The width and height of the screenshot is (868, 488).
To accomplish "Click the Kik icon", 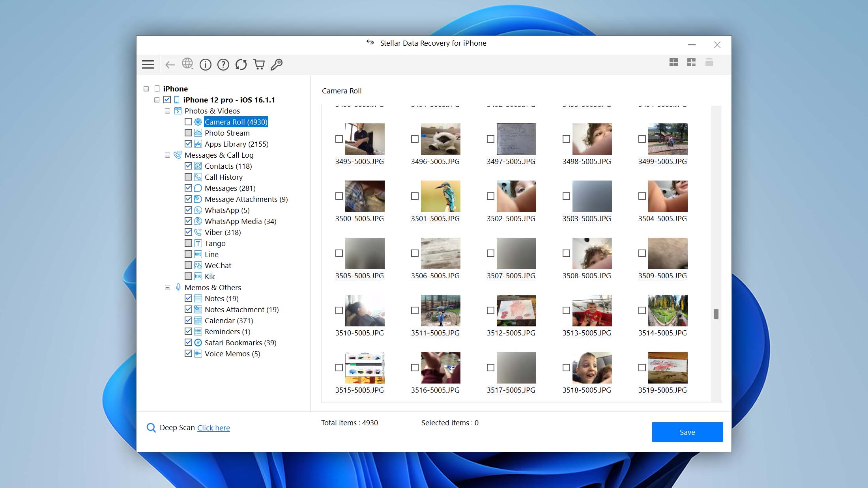I will point(198,276).
